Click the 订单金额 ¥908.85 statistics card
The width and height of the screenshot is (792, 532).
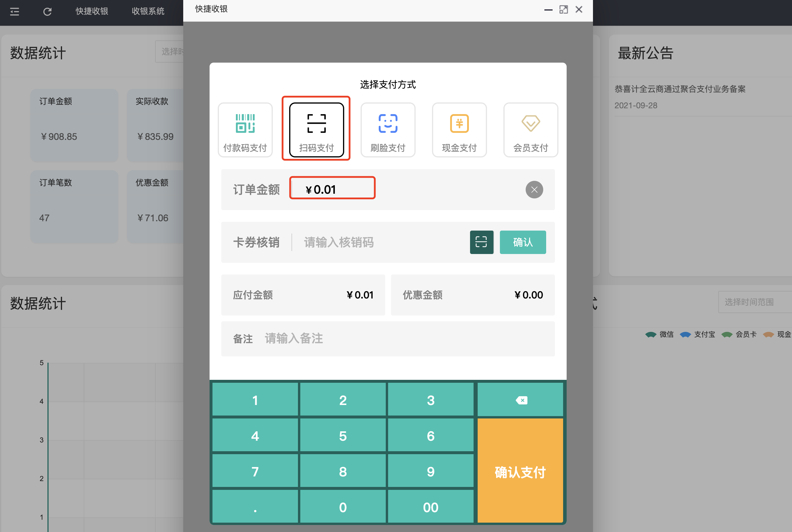coord(74,125)
